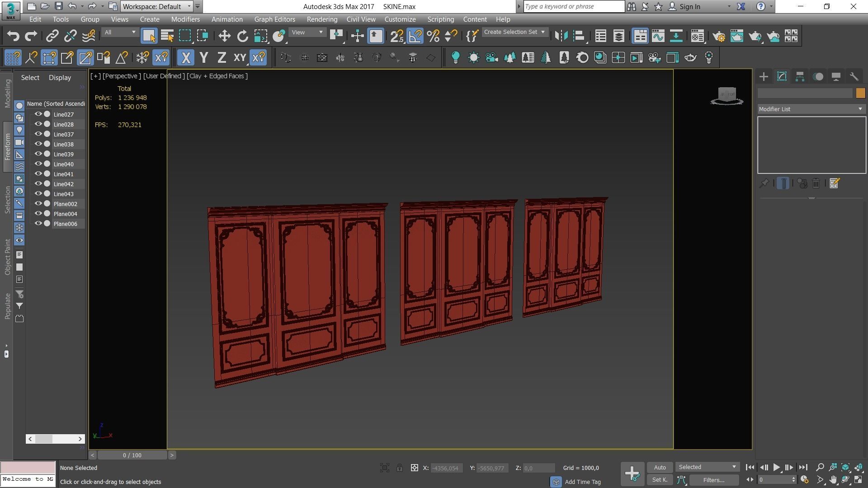Toggle Selection Lock icon
This screenshot has height=488, width=868.
click(x=400, y=468)
